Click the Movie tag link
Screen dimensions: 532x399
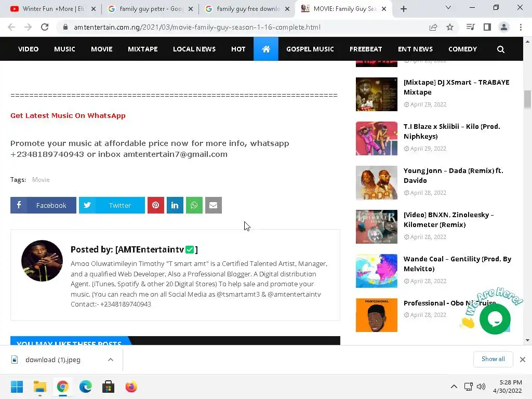coord(41,179)
